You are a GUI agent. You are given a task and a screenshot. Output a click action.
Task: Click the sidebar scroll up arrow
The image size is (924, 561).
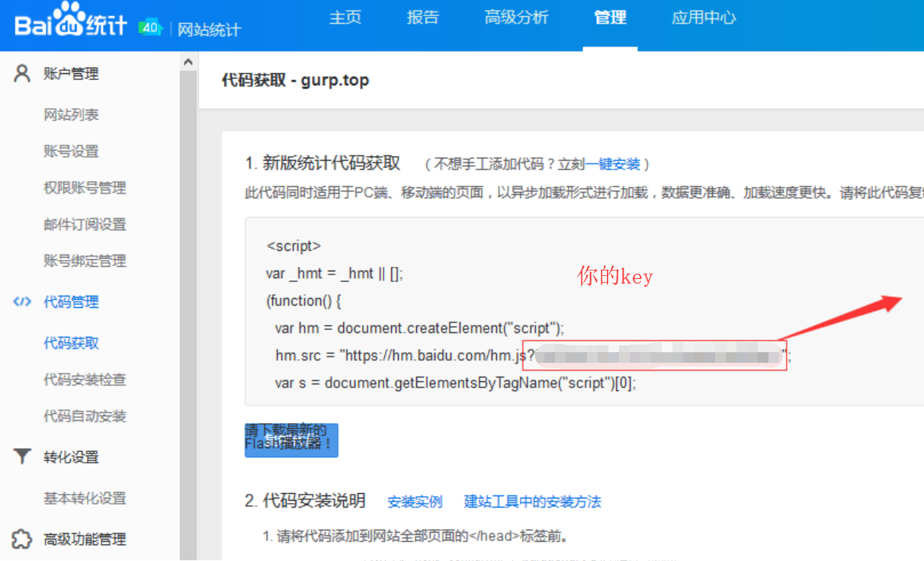pos(188,62)
